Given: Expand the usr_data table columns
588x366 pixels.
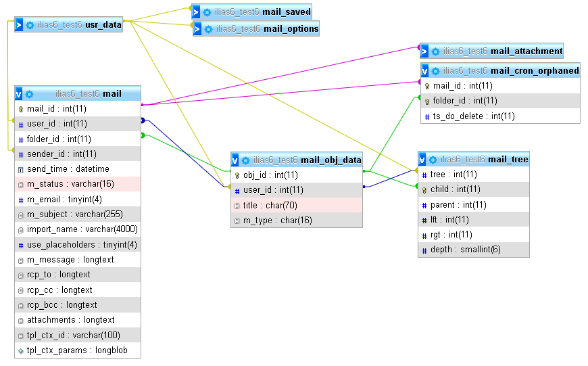Looking at the screenshot, I should coord(19,25).
